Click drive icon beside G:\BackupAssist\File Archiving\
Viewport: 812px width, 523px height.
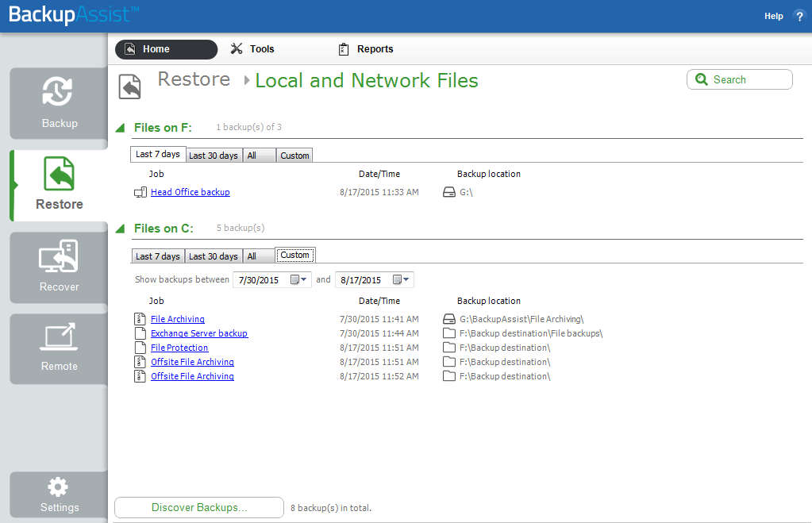pos(449,319)
